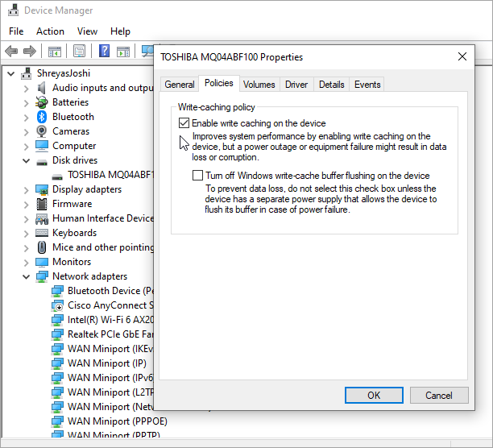Click the Batteries category icon
493x448 pixels.
coord(42,102)
